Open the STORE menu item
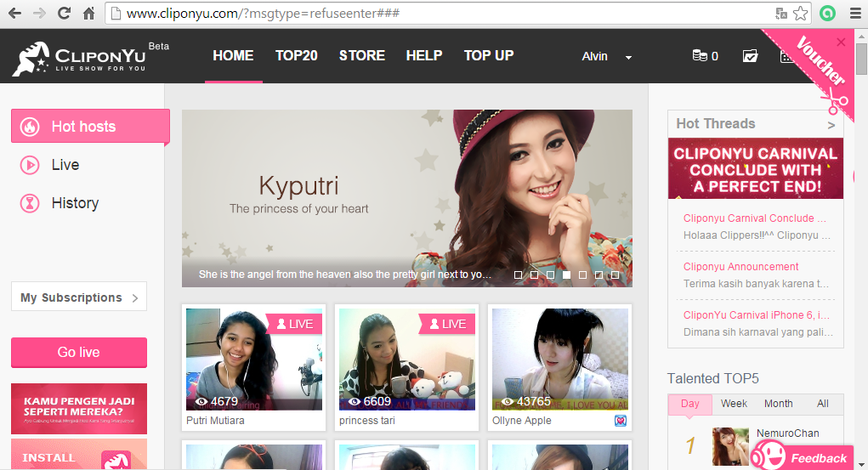Screen dimensions: 868x470 (362, 56)
